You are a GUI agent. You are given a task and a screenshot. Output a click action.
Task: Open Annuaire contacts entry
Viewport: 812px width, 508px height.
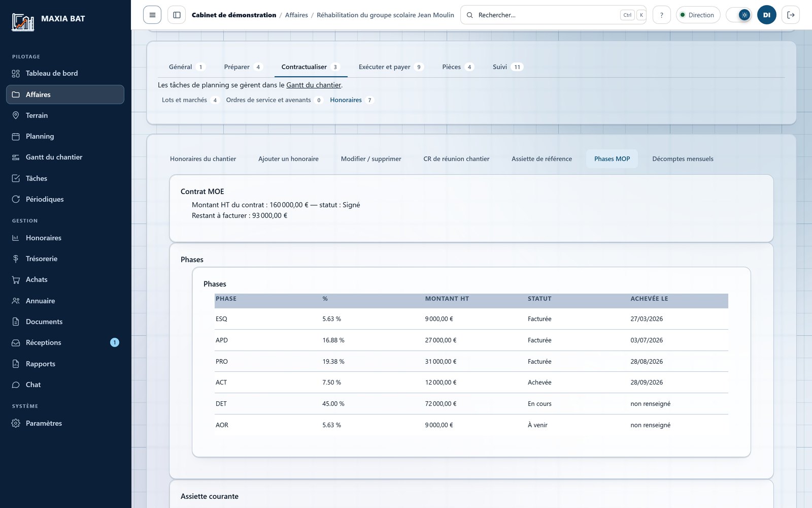coord(65,301)
